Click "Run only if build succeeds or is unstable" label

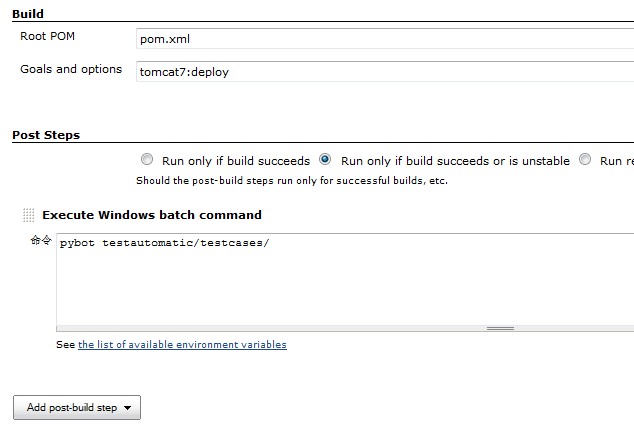pos(455,161)
